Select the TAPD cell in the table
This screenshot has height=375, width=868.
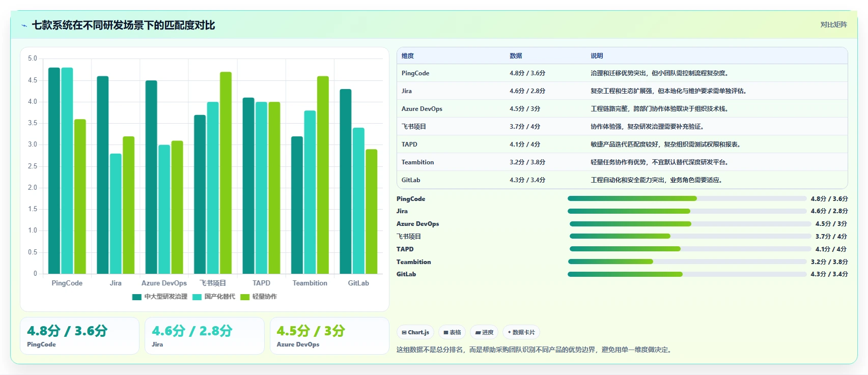pos(409,145)
